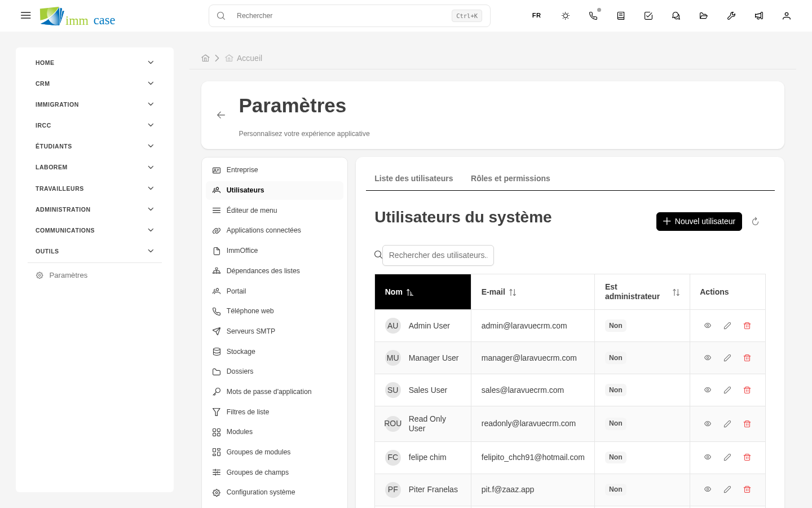The image size is (812, 508).
Task: Open the hamburger menu icon
Action: (26, 15)
